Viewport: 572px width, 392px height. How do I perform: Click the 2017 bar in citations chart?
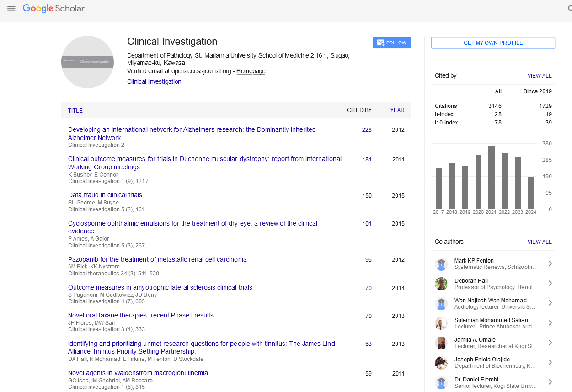[439, 188]
